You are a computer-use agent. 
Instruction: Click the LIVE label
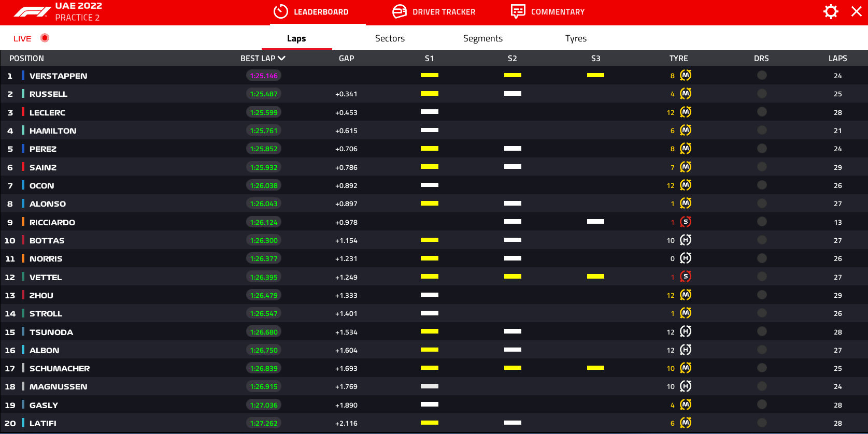(22, 38)
